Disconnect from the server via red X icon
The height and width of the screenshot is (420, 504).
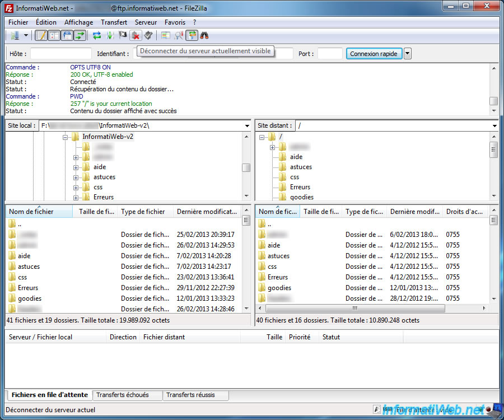pyautogui.click(x=136, y=35)
